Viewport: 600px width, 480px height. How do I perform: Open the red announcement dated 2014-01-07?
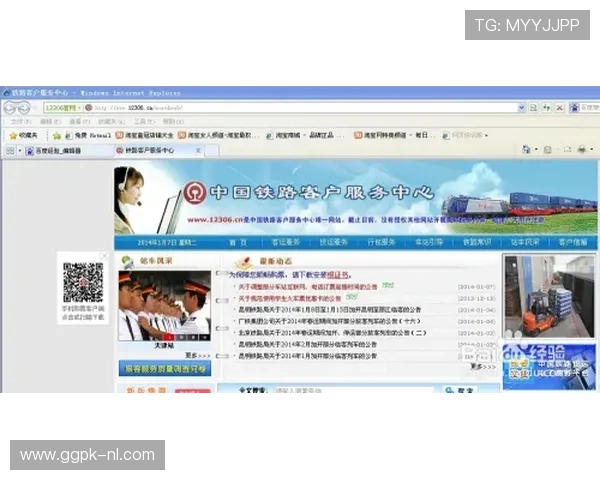tap(308, 287)
